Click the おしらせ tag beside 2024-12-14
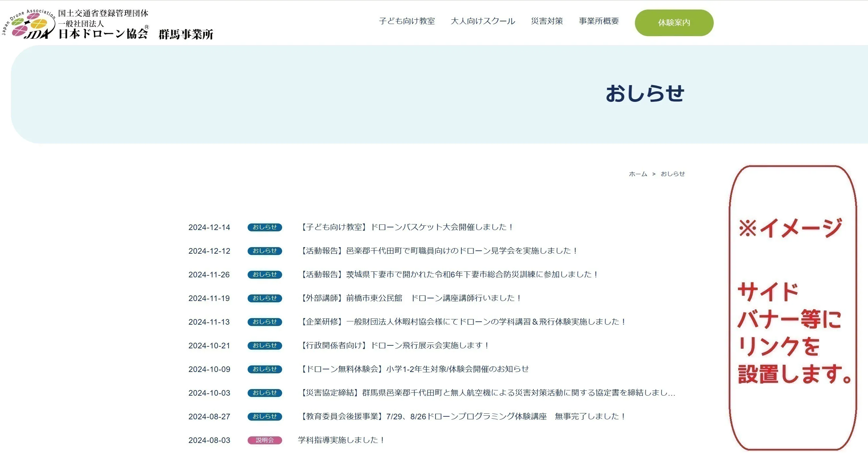The height and width of the screenshot is (464, 868). click(x=264, y=227)
